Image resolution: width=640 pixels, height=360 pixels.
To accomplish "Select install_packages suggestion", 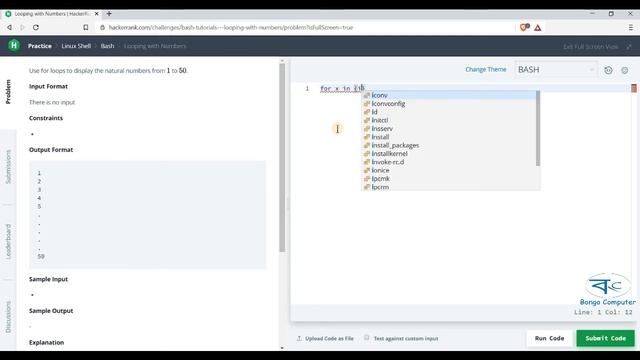I will (450, 145).
